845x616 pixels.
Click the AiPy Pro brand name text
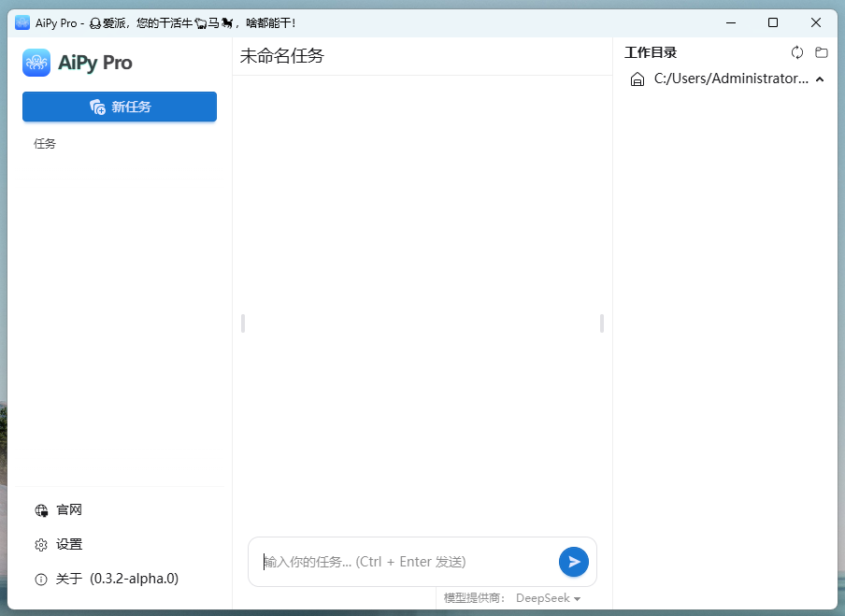(x=94, y=63)
